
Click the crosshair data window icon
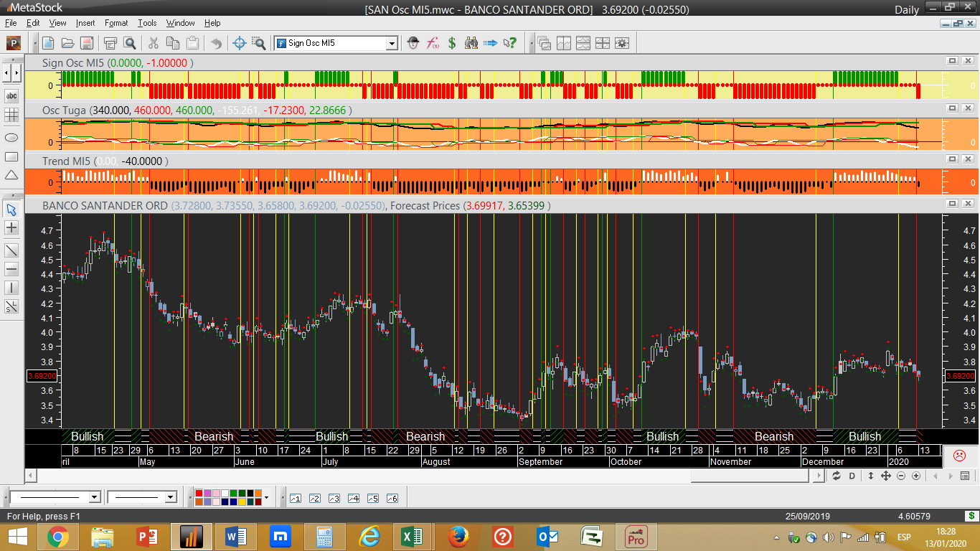pyautogui.click(x=240, y=43)
